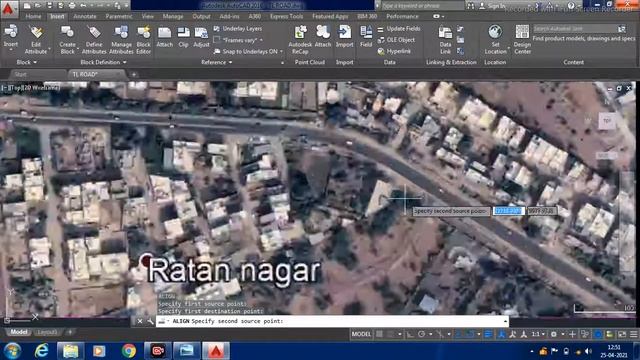Toggle the frames vary checkbox
The width and height of the screenshot is (640, 360).
point(217,40)
